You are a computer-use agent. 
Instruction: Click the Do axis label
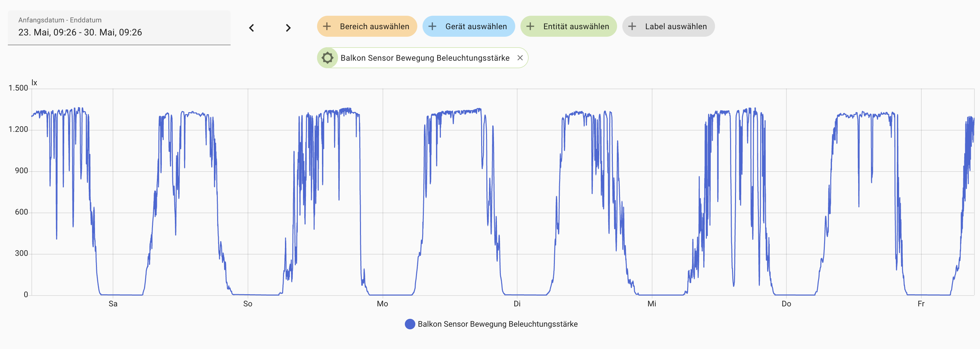pyautogui.click(x=786, y=304)
